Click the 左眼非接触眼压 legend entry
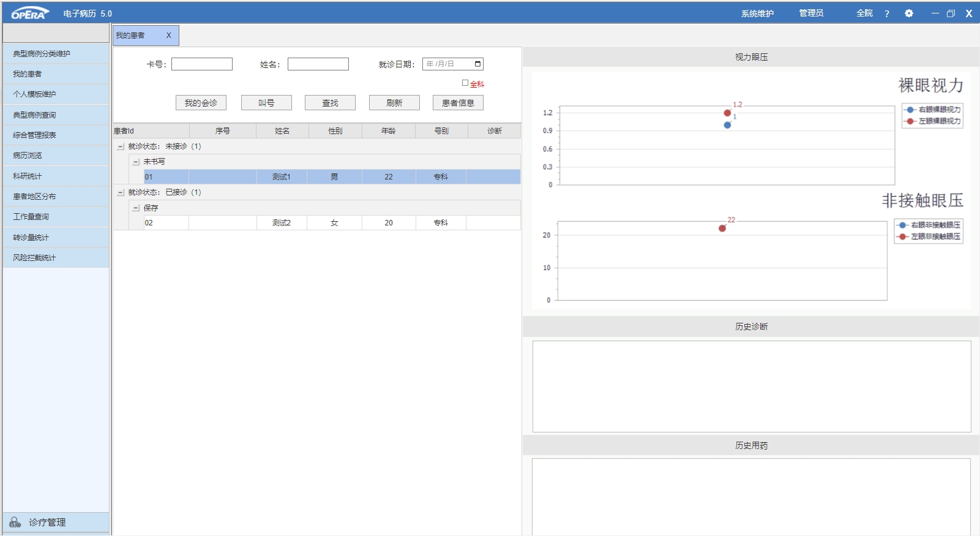980x536 pixels. tap(929, 236)
